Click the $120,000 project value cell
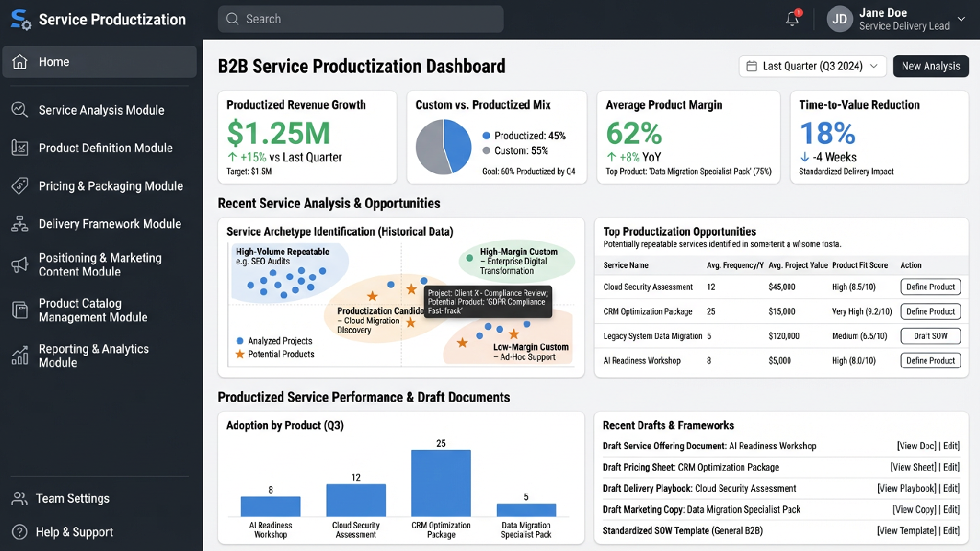Screen dimensions: 980x551 (x=784, y=336)
